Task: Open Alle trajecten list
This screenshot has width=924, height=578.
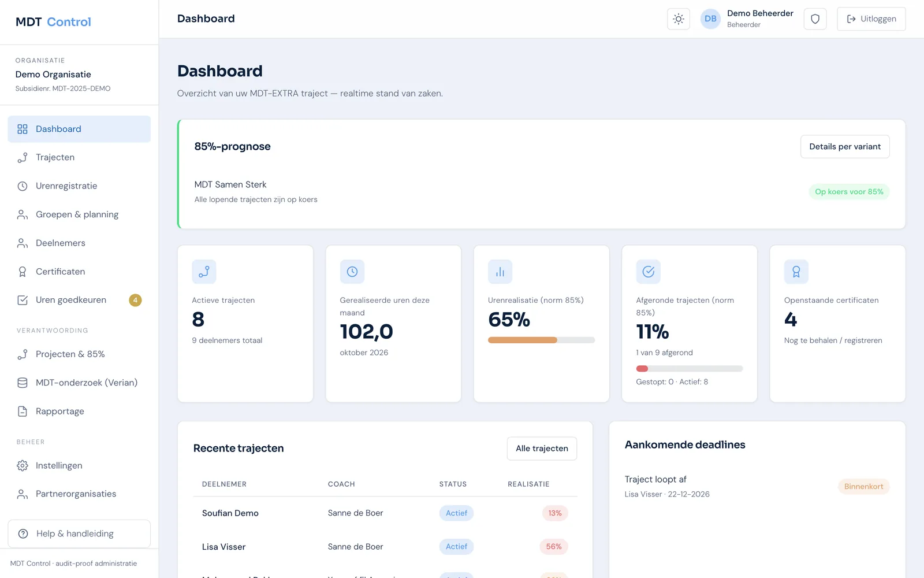Action: [x=542, y=449]
